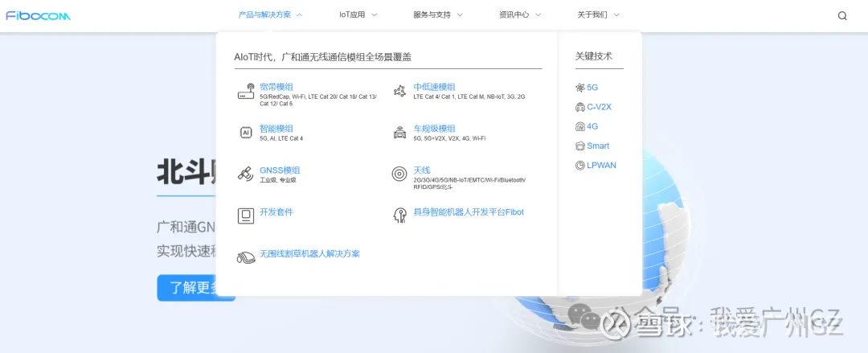Click the 工业级, 专业级 text
This screenshot has width=868, height=353.
(278, 180)
